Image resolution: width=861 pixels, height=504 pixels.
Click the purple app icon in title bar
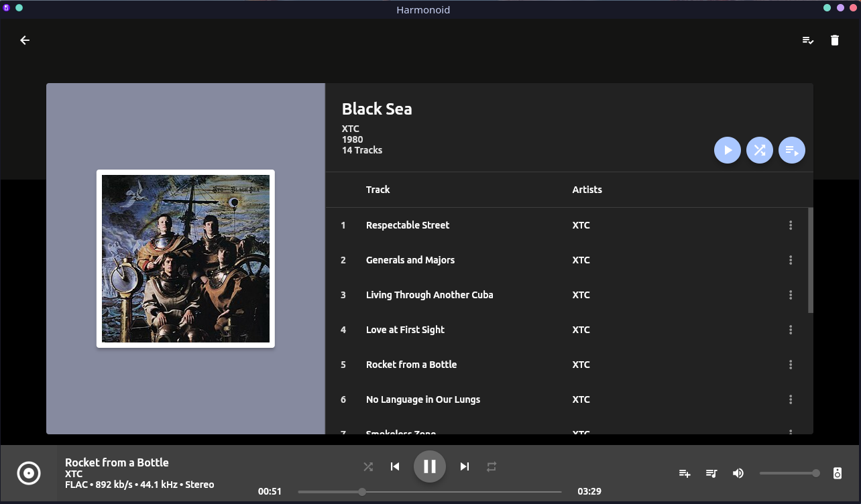click(x=6, y=7)
